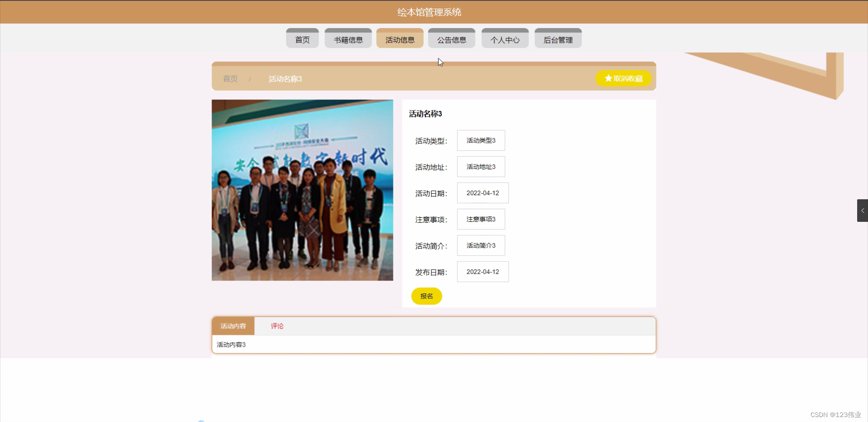
Task: Click the left-pointing chevron on right screen edge
Action: (x=863, y=210)
